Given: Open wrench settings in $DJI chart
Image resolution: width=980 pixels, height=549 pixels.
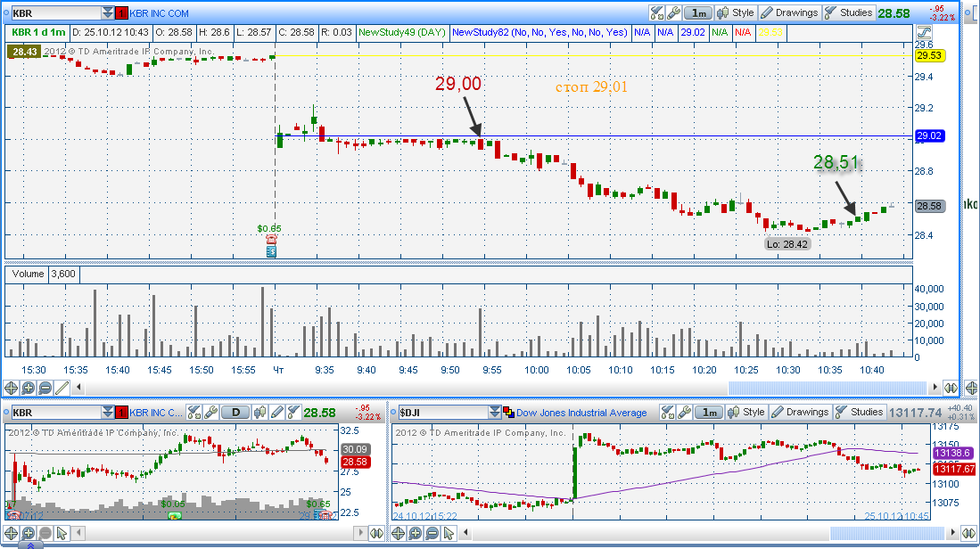Looking at the screenshot, I should point(684,413).
